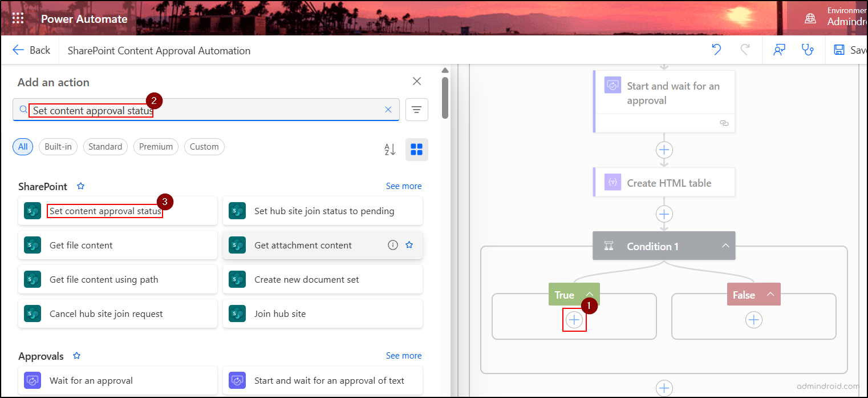
Task: Click the sort A-Z icon in the action pane
Action: point(390,149)
